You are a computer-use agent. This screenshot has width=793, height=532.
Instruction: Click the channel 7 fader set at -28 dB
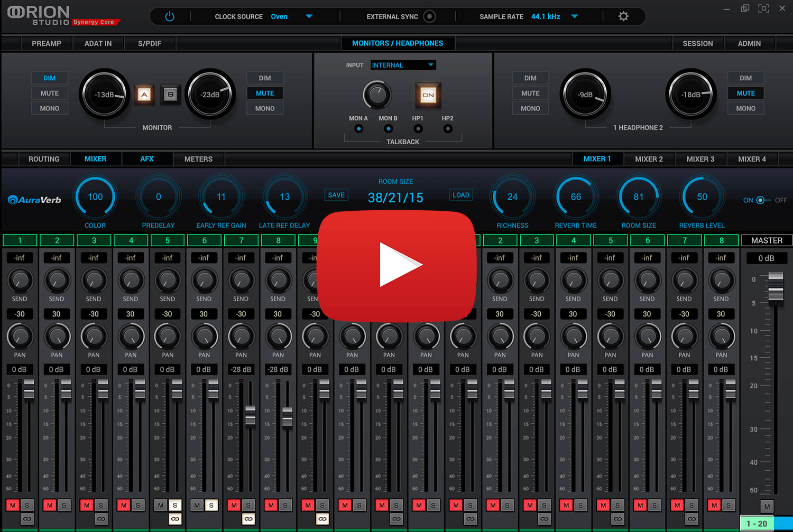point(251,415)
